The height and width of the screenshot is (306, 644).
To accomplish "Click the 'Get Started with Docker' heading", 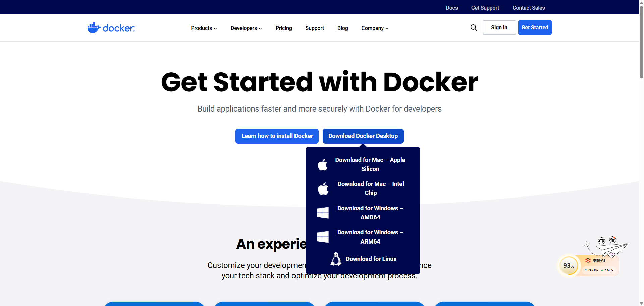I will [x=319, y=82].
